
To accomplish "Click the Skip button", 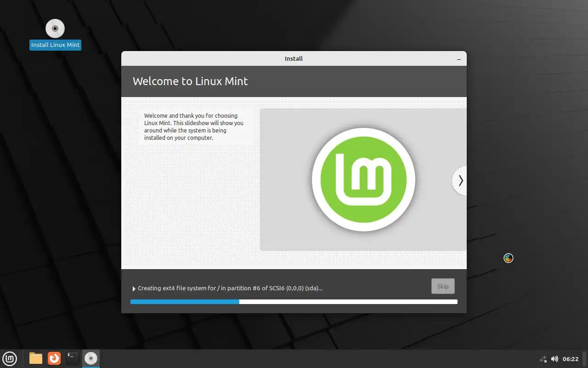I will 443,286.
